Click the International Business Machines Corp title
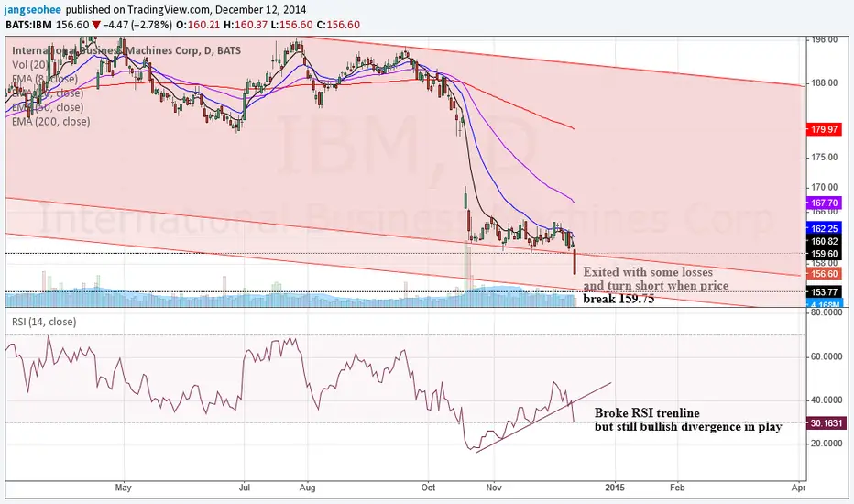Screen dimensions: 854x504 (126, 50)
